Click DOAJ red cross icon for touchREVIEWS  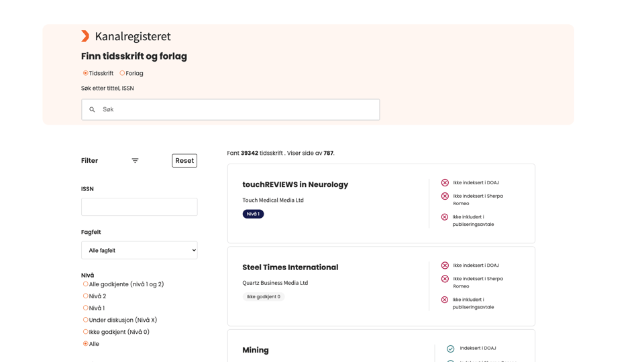click(445, 182)
